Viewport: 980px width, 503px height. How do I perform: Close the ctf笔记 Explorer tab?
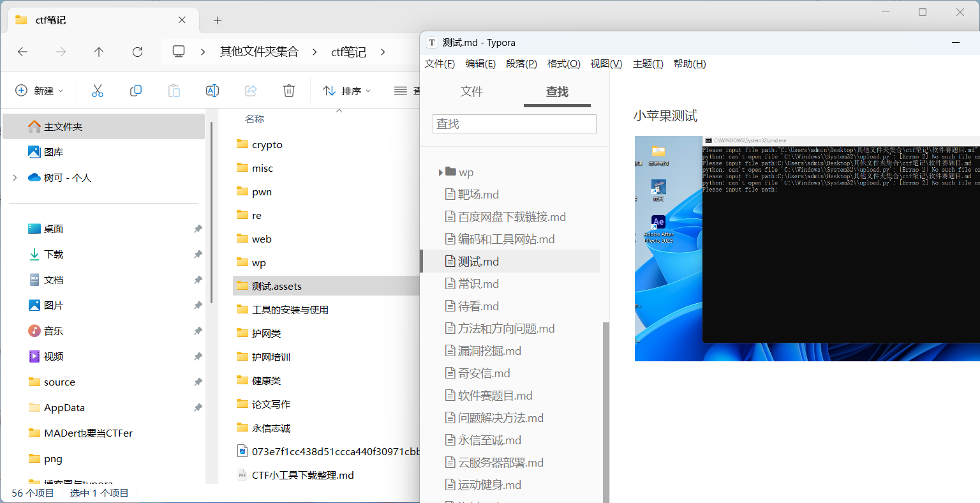182,20
